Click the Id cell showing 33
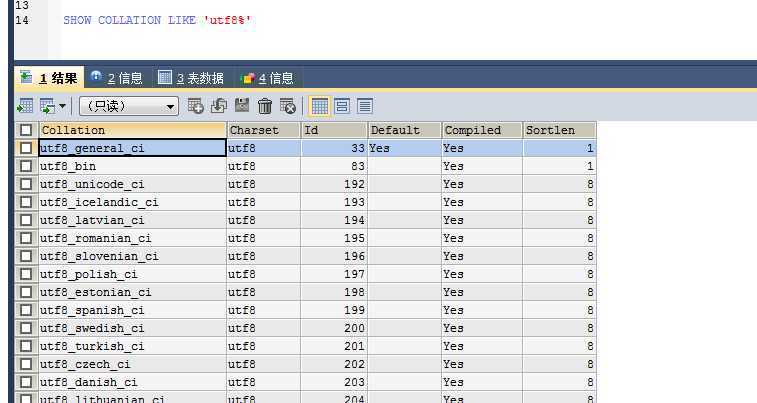 click(x=334, y=148)
